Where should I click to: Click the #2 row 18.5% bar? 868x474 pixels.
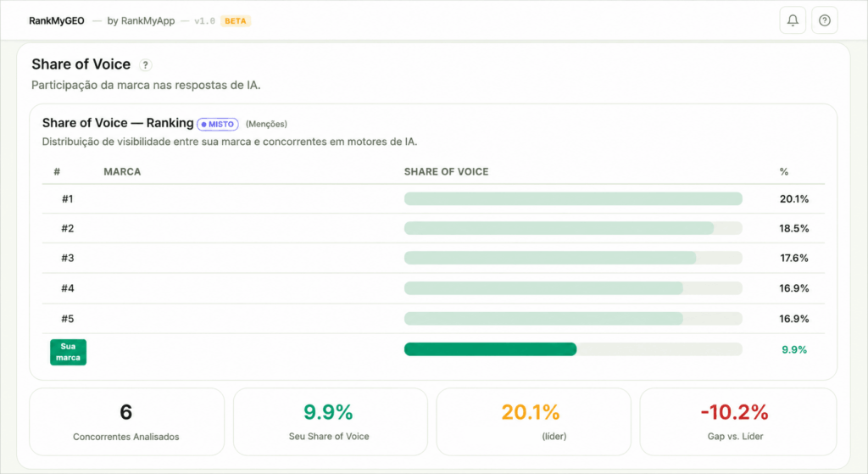(x=573, y=228)
